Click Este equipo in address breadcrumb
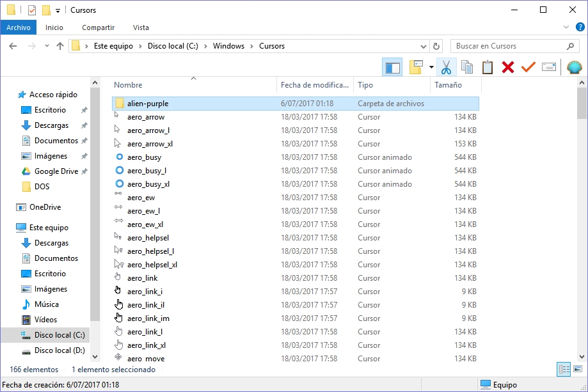 coord(113,46)
